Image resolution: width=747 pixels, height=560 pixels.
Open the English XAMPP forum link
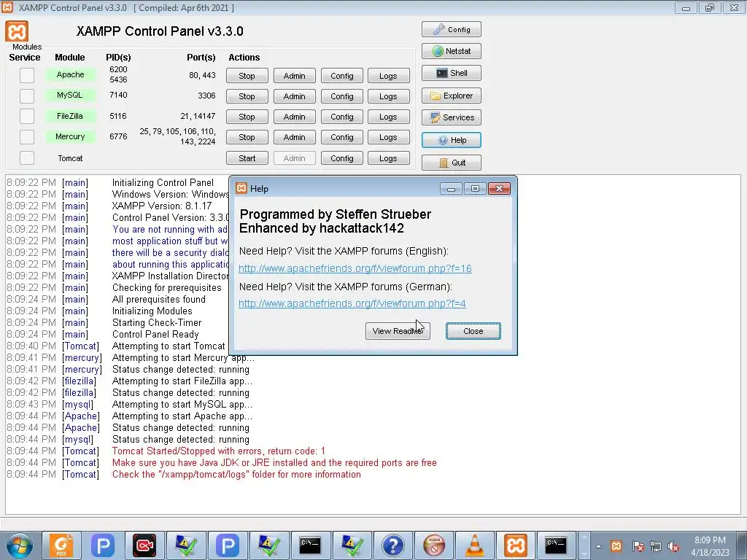pyautogui.click(x=355, y=268)
